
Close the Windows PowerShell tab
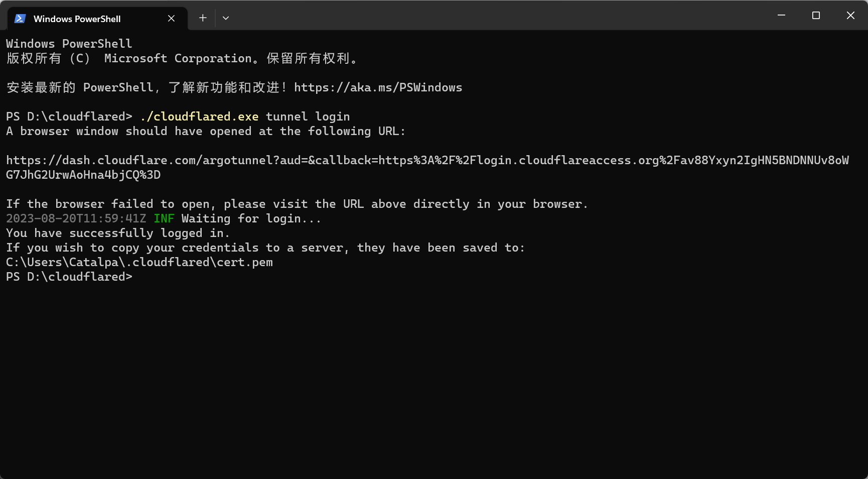point(171,19)
